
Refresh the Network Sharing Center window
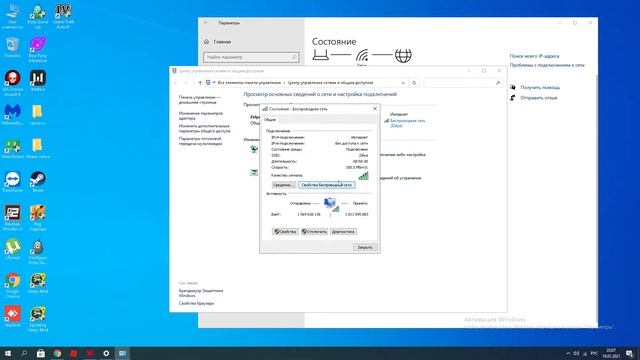click(414, 83)
